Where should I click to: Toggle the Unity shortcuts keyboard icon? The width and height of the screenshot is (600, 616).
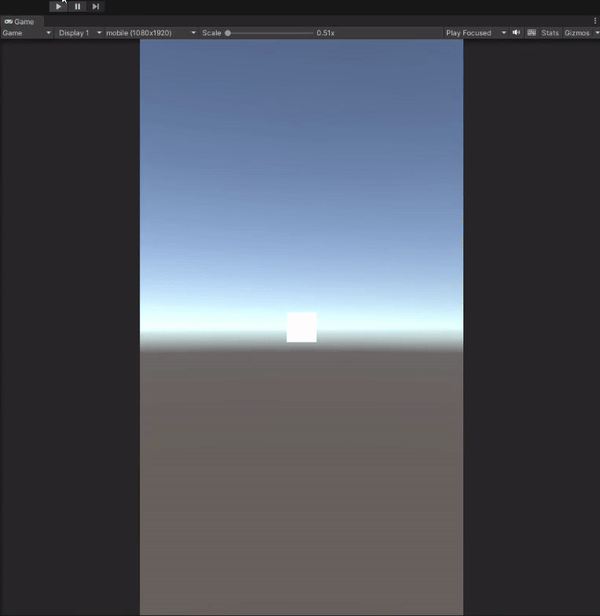[531, 33]
